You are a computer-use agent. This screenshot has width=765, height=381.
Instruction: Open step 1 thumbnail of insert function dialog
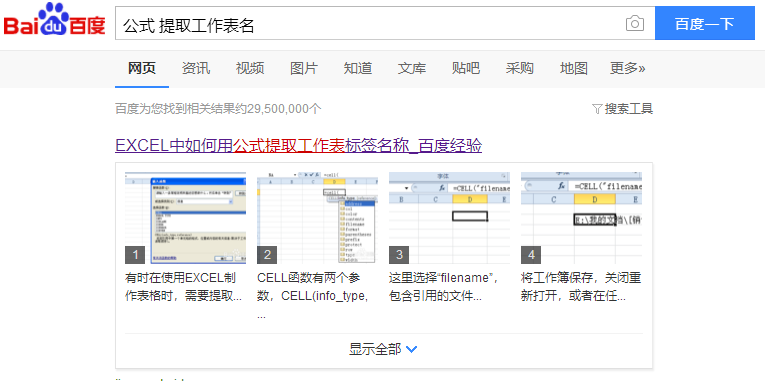click(x=185, y=218)
